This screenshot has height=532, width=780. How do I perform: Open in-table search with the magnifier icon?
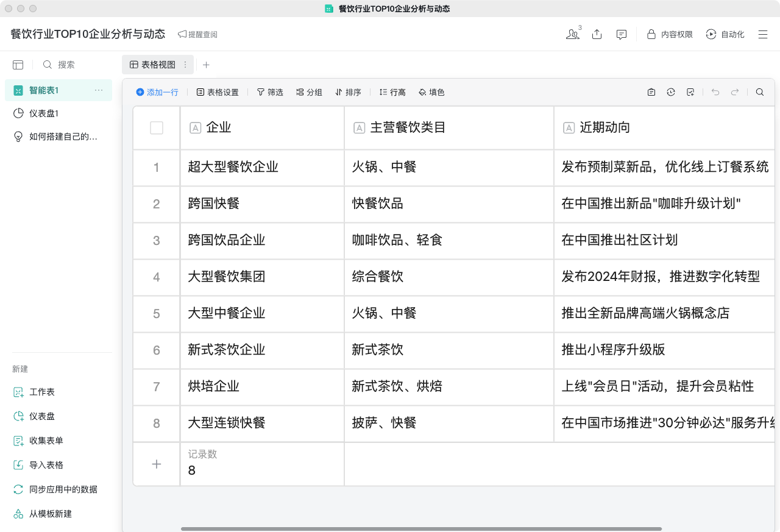[x=759, y=92]
